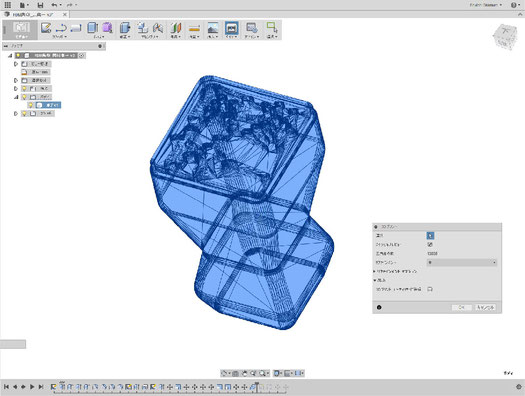This screenshot has height=396, width=525.
Task: Select the highlighted 3D Print make tool
Action: coord(231,27)
